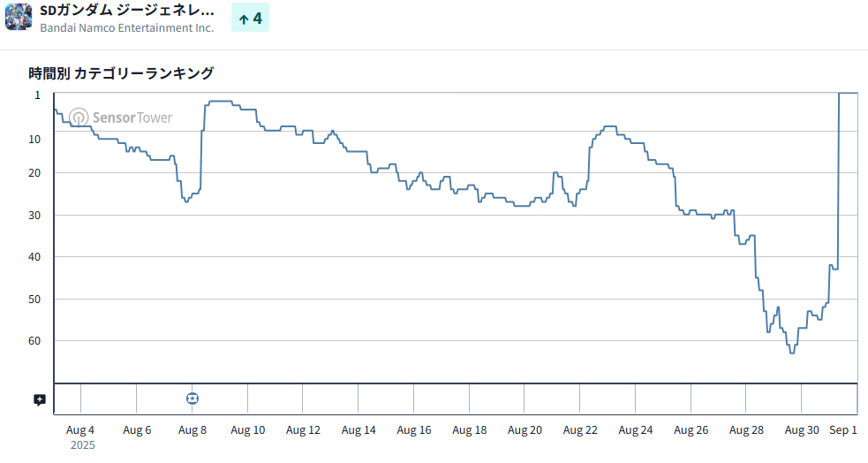The width and height of the screenshot is (868, 463).
Task: Click the Aug 4 date label
Action: coord(80,430)
